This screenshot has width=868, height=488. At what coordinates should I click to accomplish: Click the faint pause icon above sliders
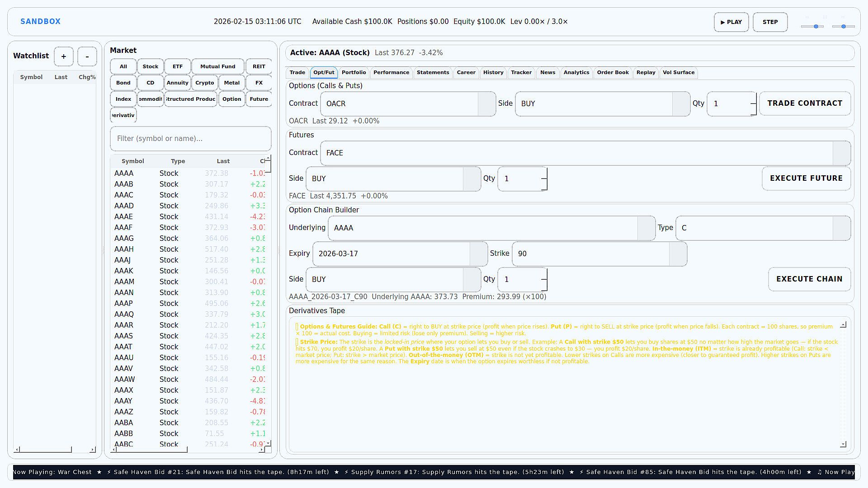pyautogui.click(x=825, y=17)
